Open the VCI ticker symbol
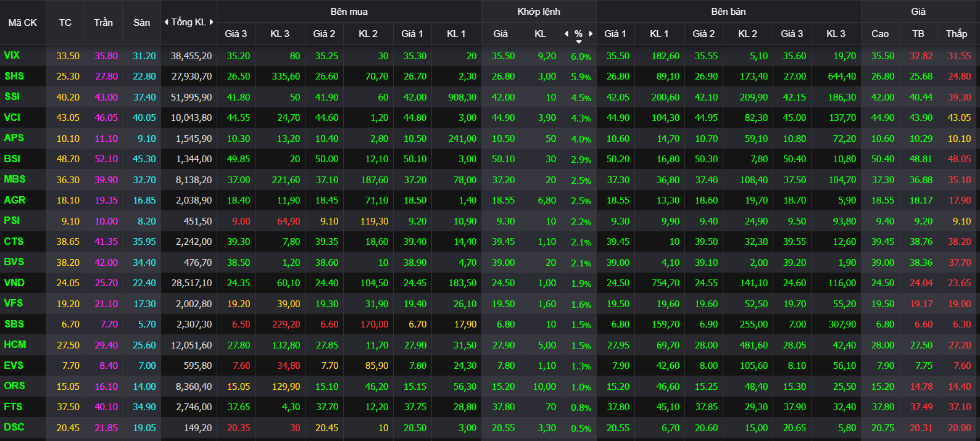 pos(12,117)
